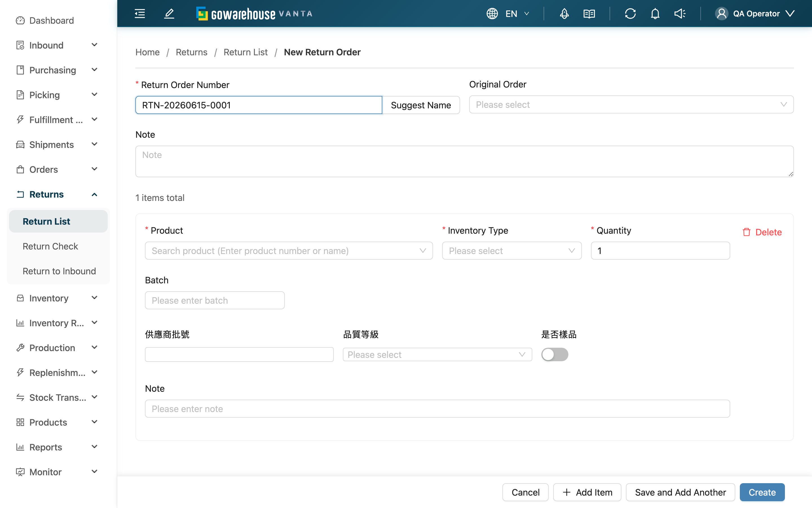Toggle the 是否樣品 switch
812x508 pixels.
[555, 354]
